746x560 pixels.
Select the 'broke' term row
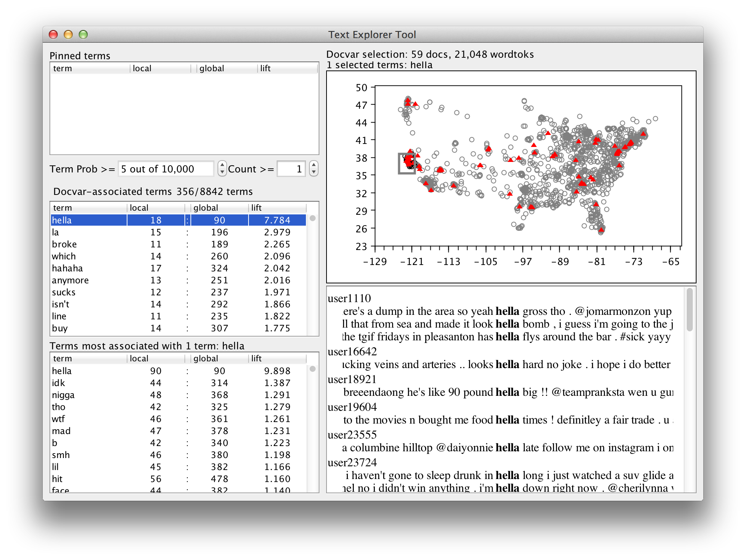[178, 244]
